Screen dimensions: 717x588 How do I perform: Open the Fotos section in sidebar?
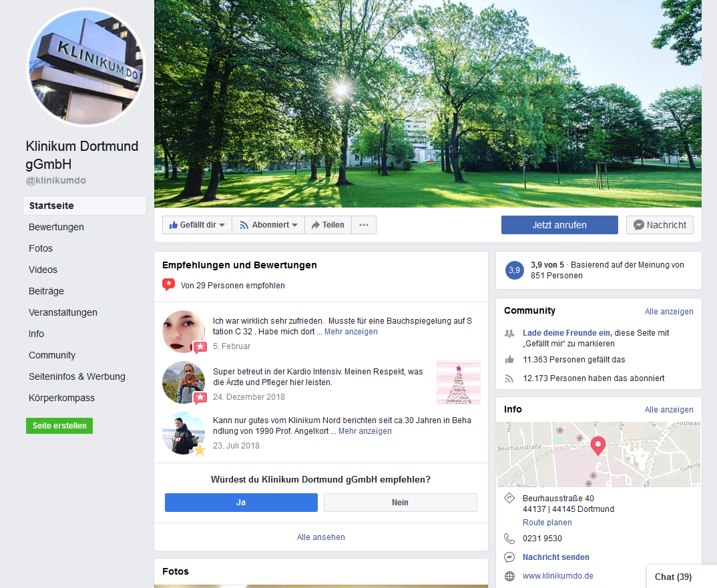click(x=41, y=248)
